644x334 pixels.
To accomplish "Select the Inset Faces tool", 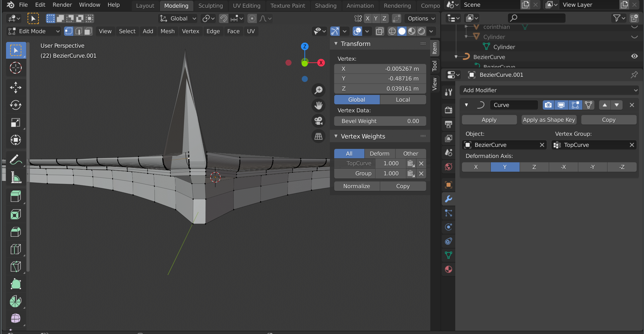I will click(x=16, y=214).
